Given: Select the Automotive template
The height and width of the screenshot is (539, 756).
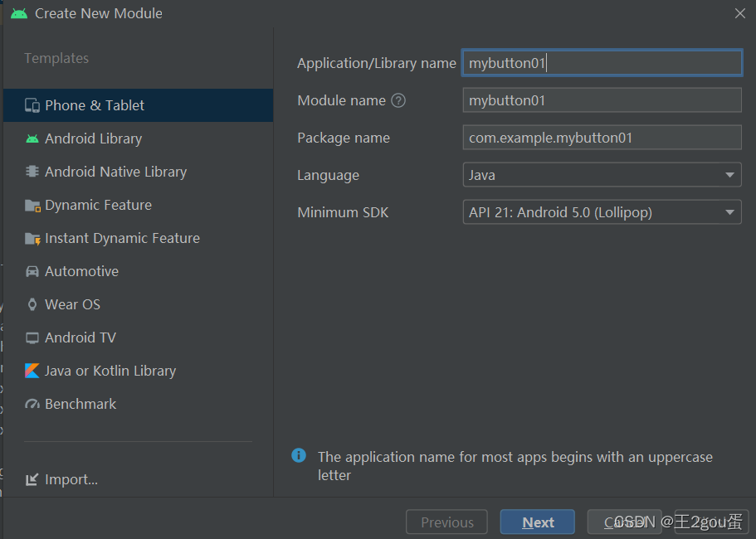Looking at the screenshot, I should [x=138, y=271].
